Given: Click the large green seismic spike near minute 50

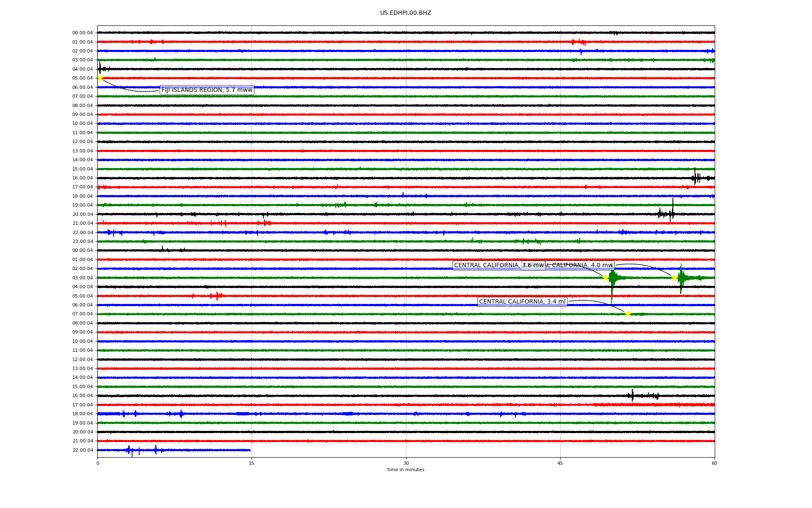Looking at the screenshot, I should pyautogui.click(x=612, y=279).
